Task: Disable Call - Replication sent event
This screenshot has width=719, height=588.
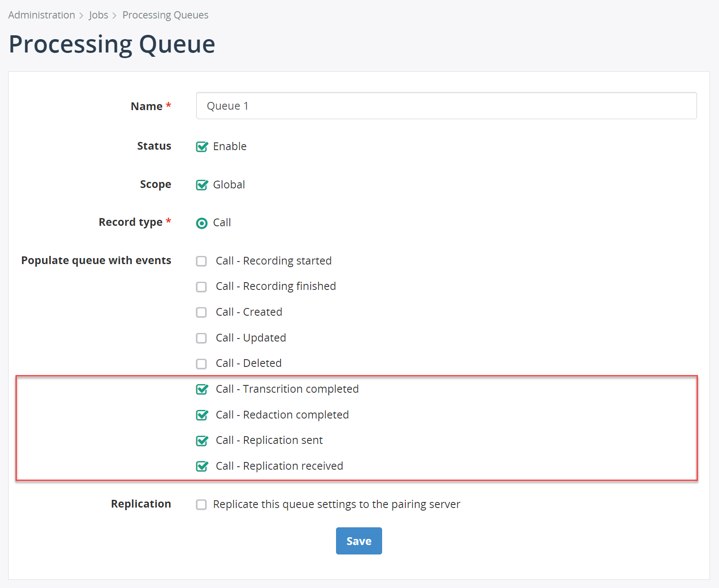Action: (202, 440)
